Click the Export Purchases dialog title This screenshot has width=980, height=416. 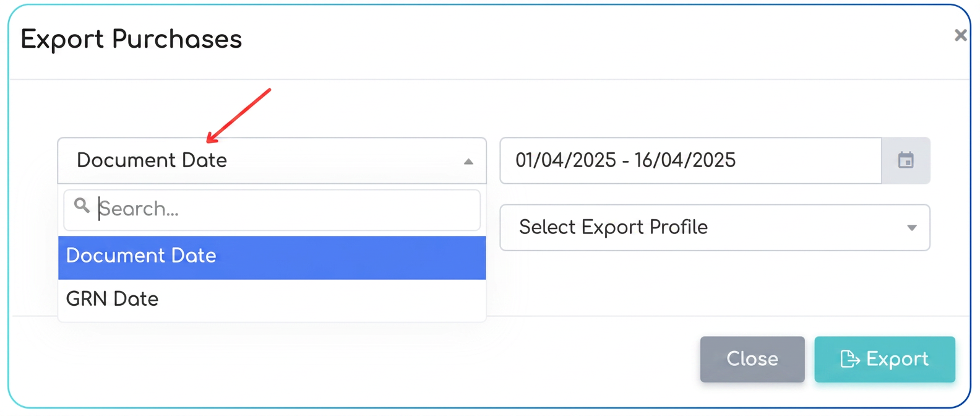[131, 39]
